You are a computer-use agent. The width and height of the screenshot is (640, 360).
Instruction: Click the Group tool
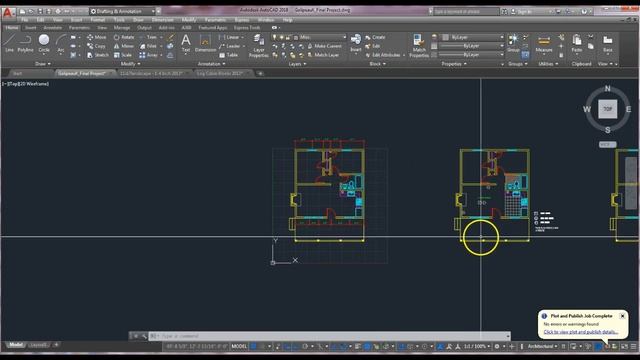click(x=513, y=43)
